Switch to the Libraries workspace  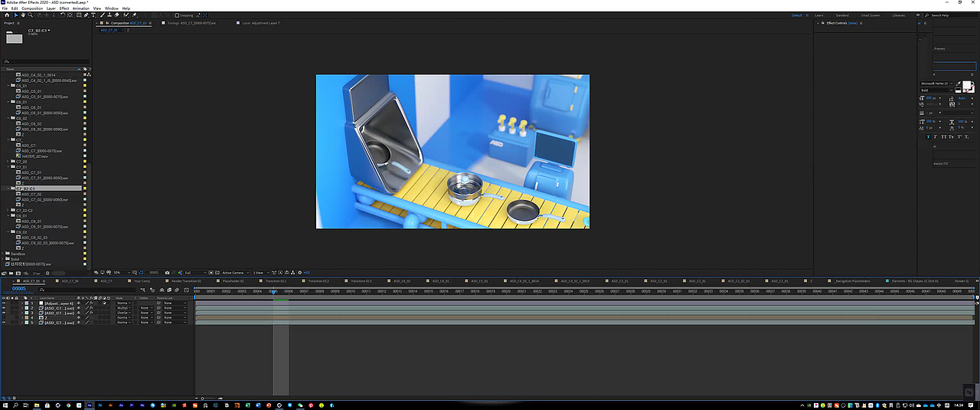coord(898,15)
